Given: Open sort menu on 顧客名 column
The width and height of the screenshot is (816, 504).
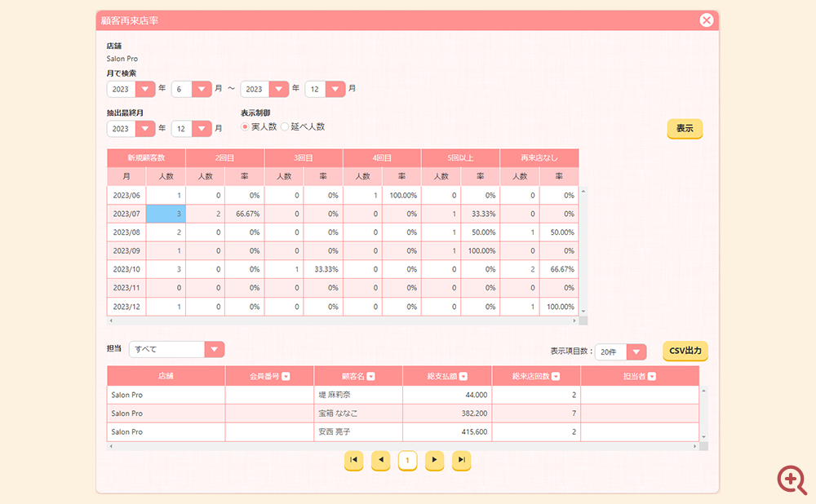Looking at the screenshot, I should click(371, 376).
